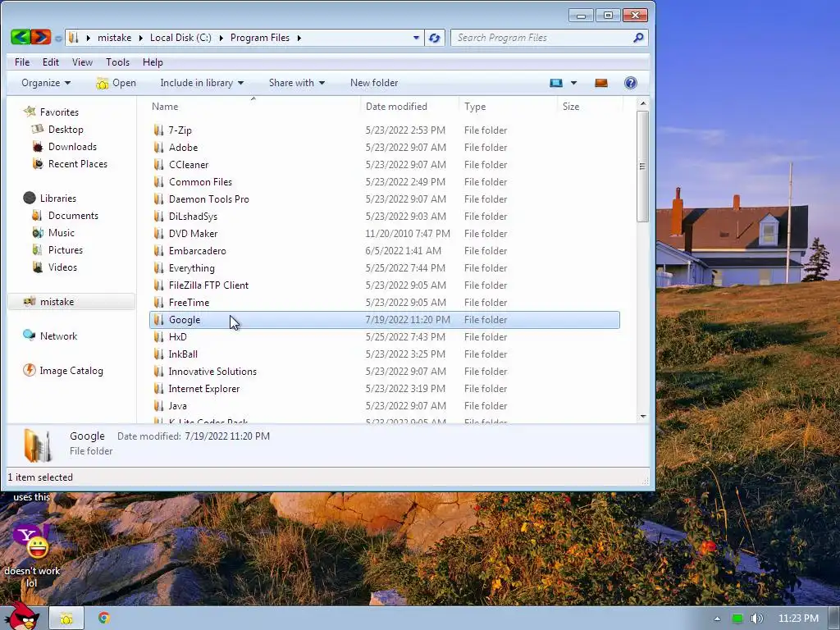This screenshot has height=630, width=840.
Task: Sort by the Name column header
Action: 253,107
